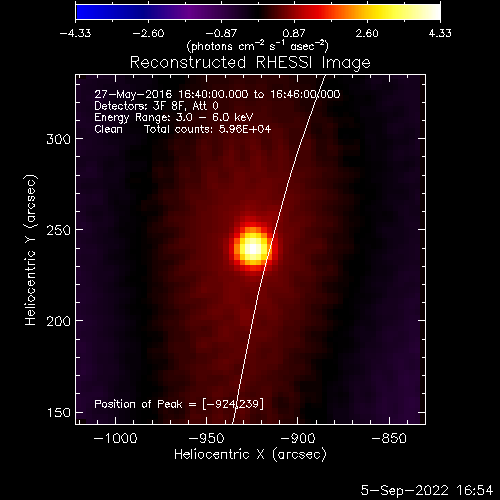
Task: Click the 'Heliocentric Y (arcsec)' axis title
Action: pyautogui.click(x=30, y=250)
